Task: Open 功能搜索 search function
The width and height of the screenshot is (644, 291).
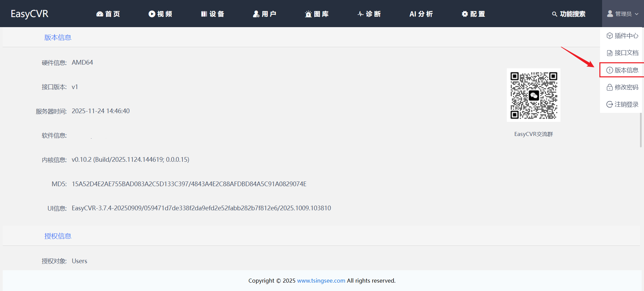Action: pyautogui.click(x=569, y=14)
